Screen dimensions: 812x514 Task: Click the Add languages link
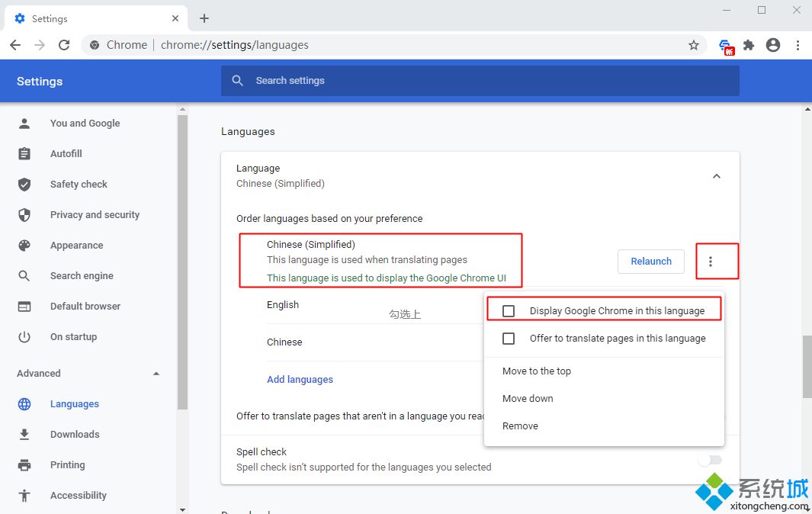coord(300,379)
